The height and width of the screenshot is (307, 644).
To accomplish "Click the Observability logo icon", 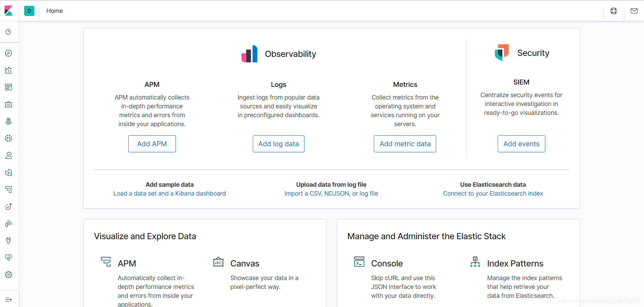I will [249, 54].
